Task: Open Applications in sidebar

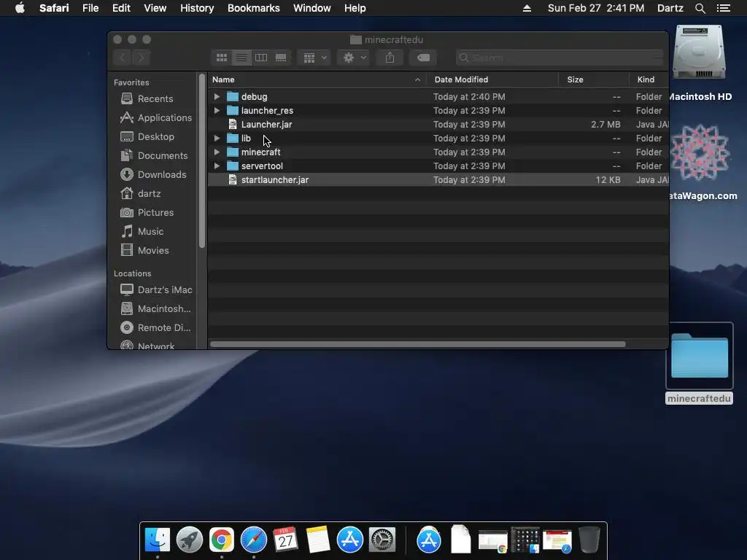Action: [156, 117]
